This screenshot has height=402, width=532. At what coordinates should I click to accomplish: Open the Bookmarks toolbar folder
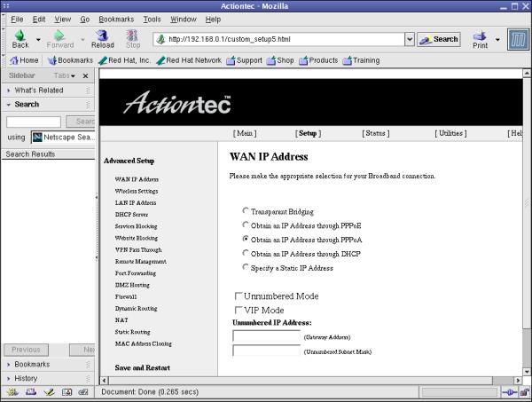70,60
